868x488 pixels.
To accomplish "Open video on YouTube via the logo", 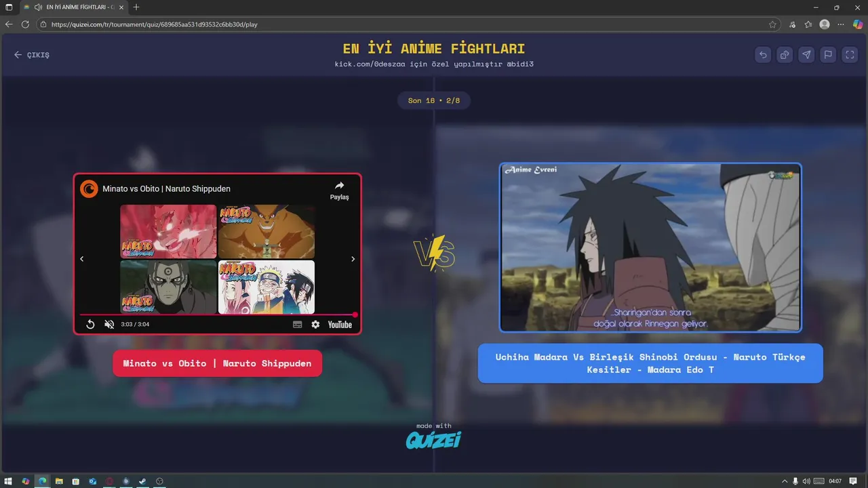I will [x=340, y=325].
